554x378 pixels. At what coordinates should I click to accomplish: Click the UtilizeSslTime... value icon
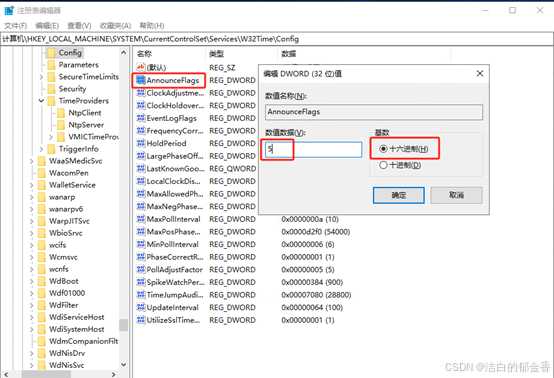pos(141,320)
